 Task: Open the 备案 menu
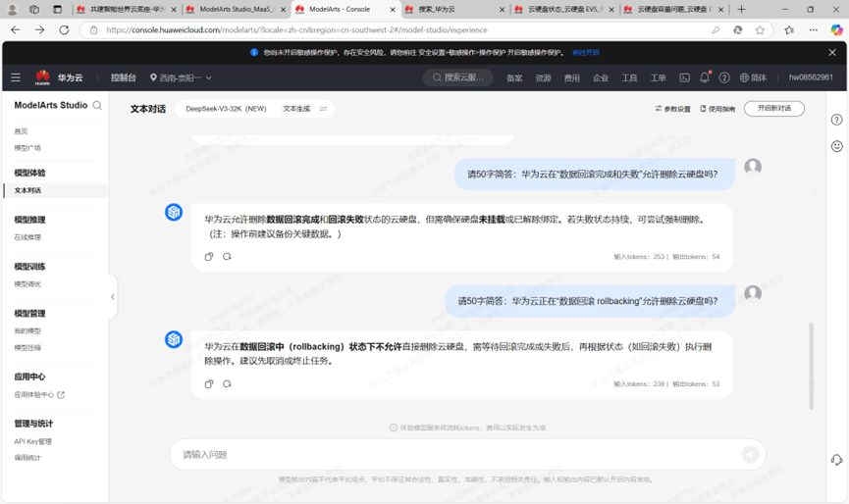[514, 77]
